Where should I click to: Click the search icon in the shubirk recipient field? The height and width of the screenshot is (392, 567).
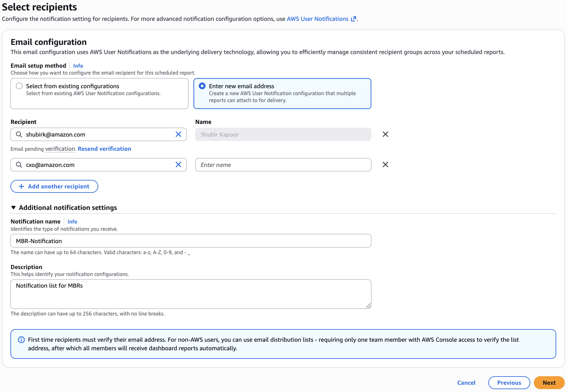[x=19, y=134]
